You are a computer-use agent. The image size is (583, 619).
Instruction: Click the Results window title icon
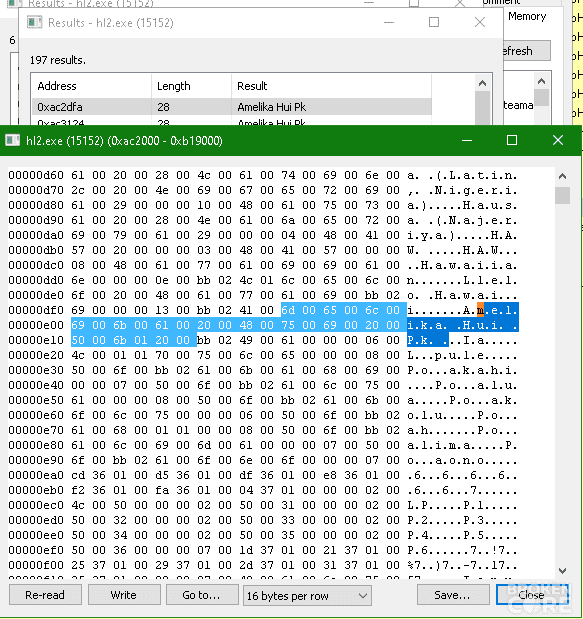point(35,22)
